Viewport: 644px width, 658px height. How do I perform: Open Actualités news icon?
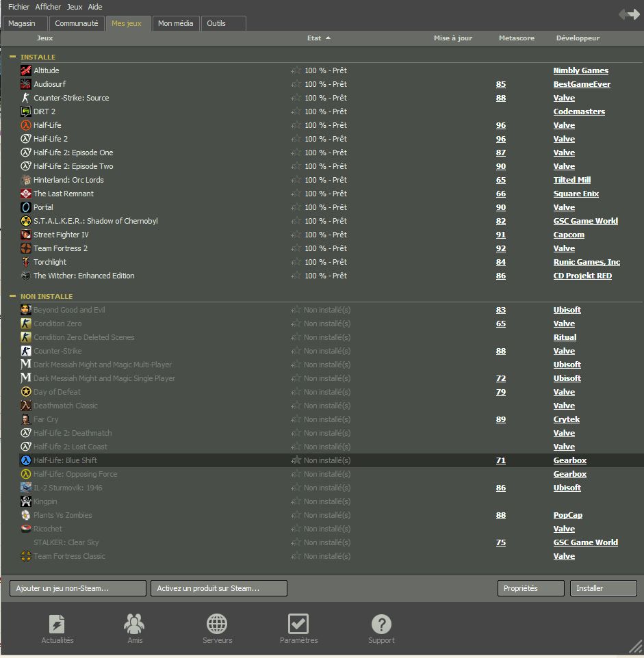point(57,624)
